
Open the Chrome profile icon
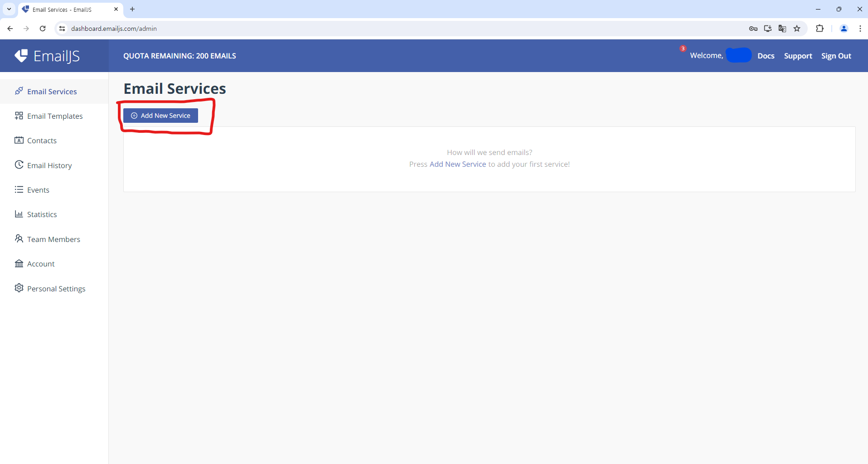844,29
